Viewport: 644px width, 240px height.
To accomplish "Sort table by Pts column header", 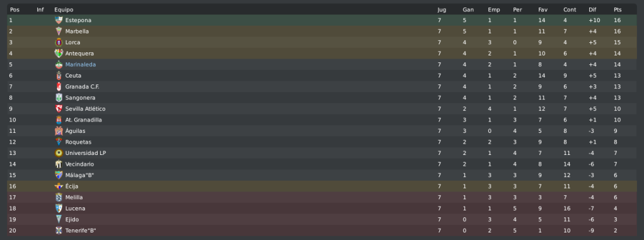I will (618, 9).
